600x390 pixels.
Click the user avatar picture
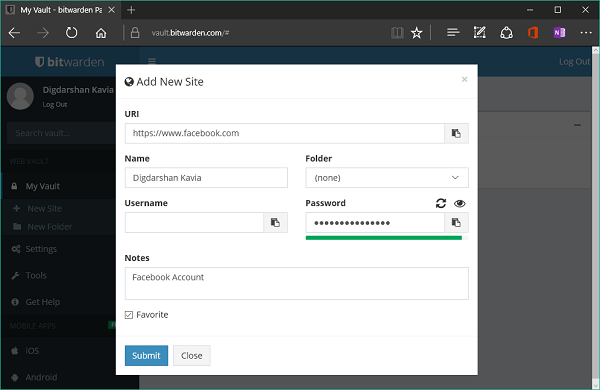(20, 96)
